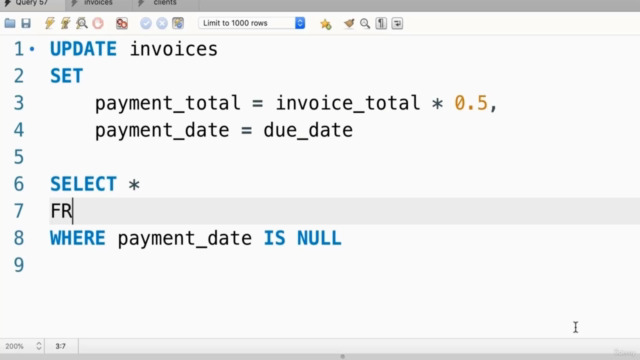Image resolution: width=640 pixels, height=360 pixels.
Task: Toggle display of invisible characters
Action: point(381,23)
